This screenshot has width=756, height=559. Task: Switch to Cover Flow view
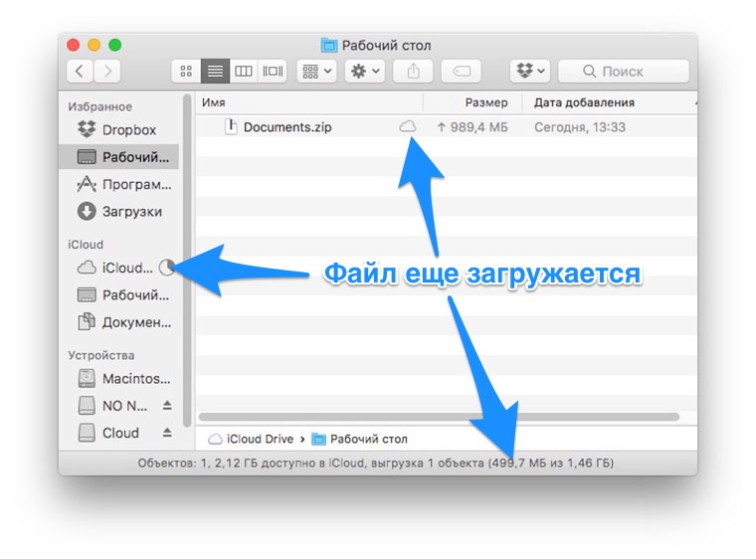tap(273, 72)
